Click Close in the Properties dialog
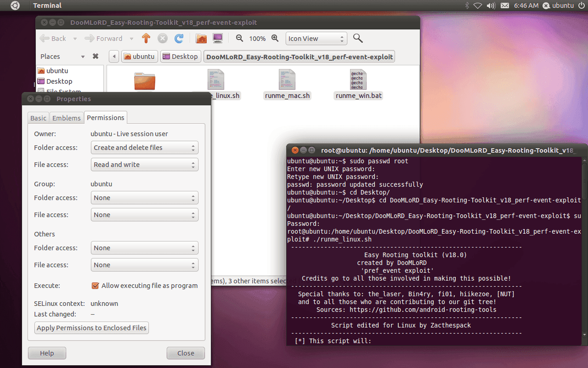The height and width of the screenshot is (368, 588). click(186, 353)
